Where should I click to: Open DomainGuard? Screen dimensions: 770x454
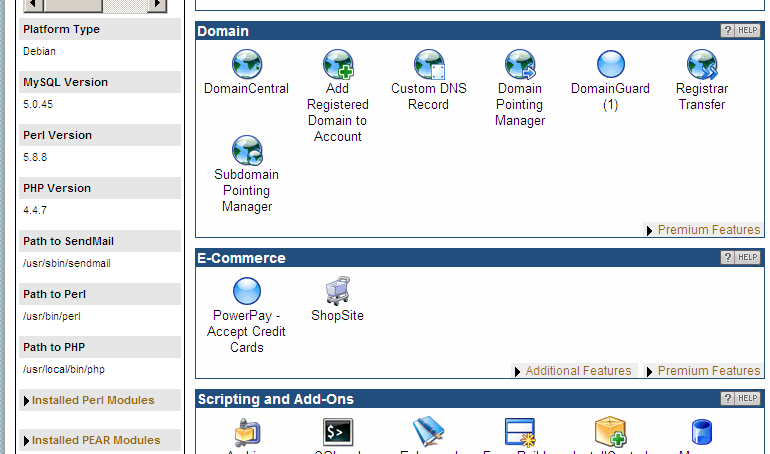[x=610, y=66]
